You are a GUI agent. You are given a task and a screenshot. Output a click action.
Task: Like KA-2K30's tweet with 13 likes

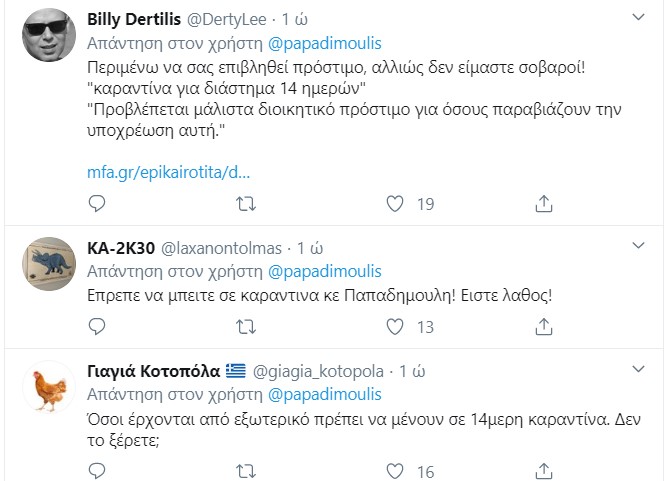(x=396, y=326)
